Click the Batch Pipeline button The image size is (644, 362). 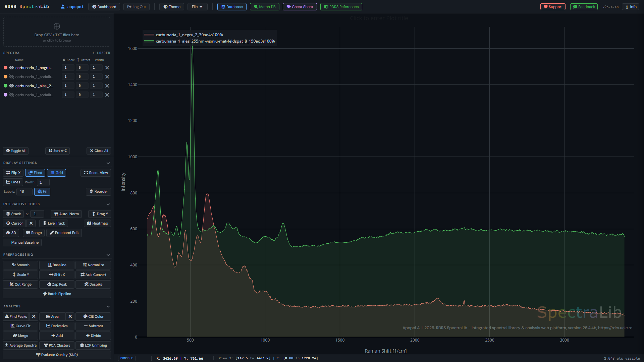[57, 294]
